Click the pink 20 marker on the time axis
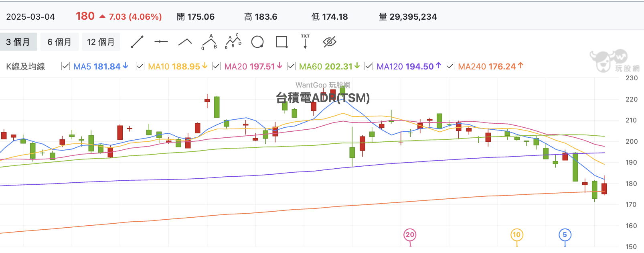Viewport: 644px width, 253px height. (410, 235)
